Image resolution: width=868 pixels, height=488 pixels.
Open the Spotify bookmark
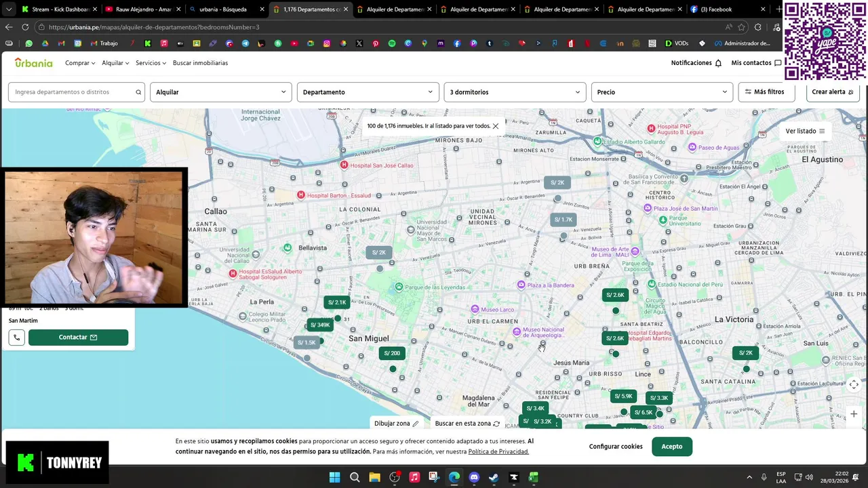coord(392,43)
